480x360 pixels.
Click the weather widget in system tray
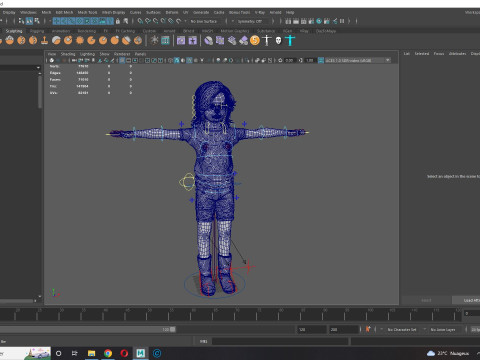coord(448,353)
